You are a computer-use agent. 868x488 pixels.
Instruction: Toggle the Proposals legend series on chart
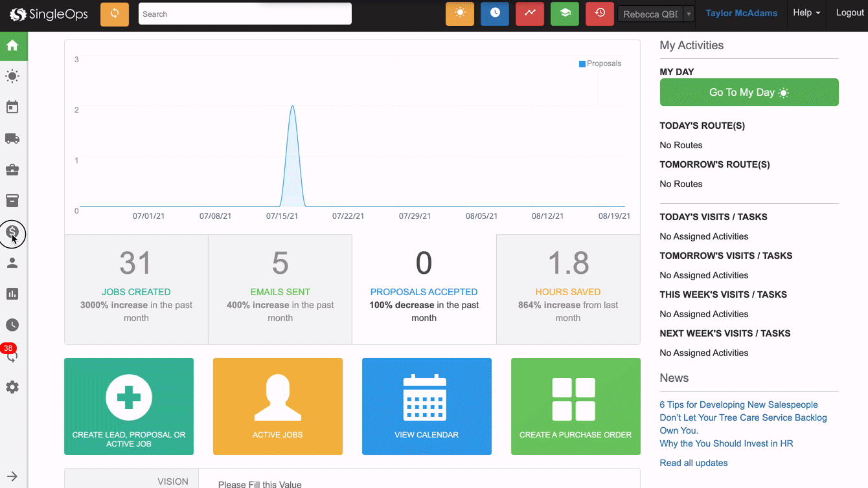pyautogui.click(x=600, y=63)
